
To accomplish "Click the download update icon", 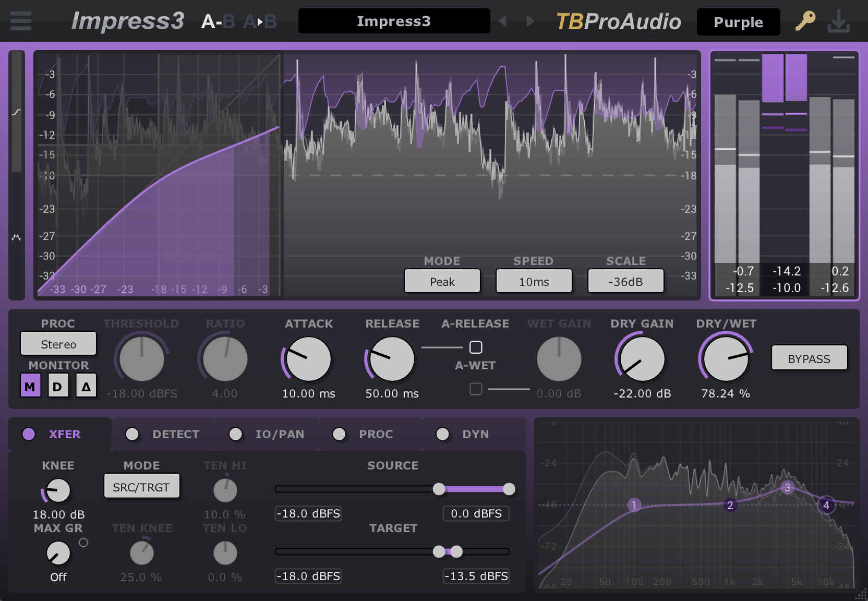I will coord(839,21).
